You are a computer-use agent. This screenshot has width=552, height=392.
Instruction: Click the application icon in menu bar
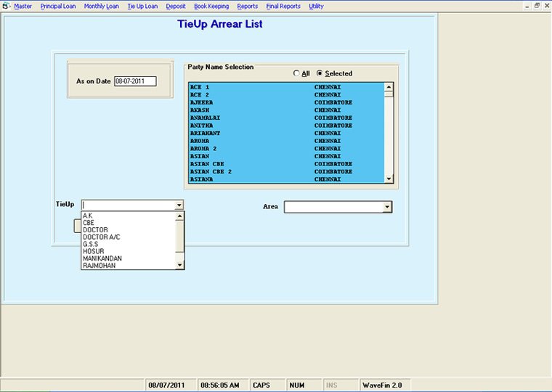[7, 6]
